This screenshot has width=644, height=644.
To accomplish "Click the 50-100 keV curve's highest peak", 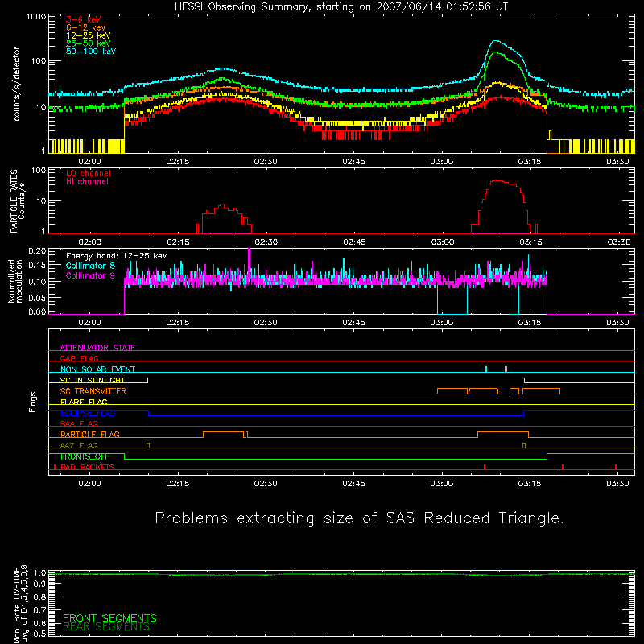I will point(496,41).
